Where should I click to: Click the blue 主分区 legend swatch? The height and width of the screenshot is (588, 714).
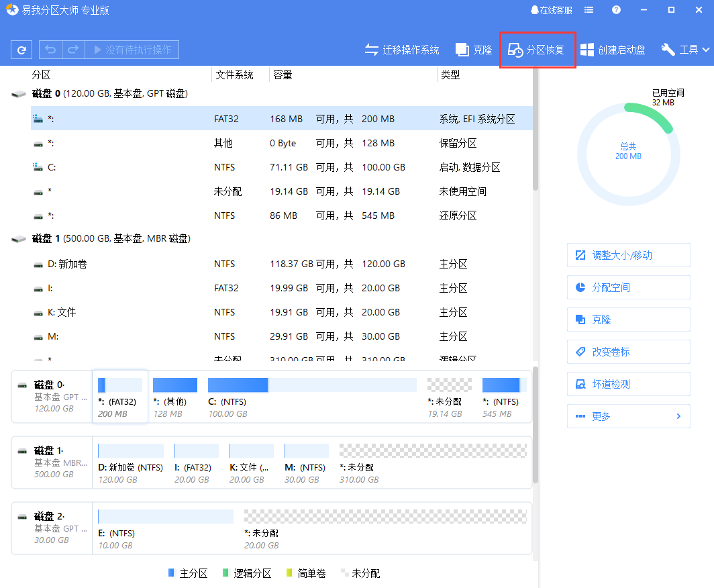(173, 573)
